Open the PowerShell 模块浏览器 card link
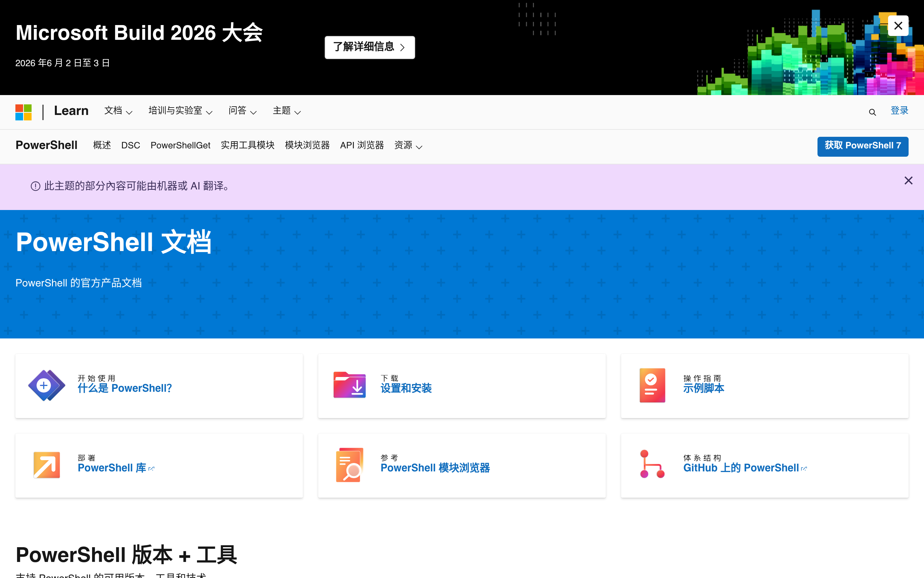Viewport: 924px width, 578px height. click(435, 468)
